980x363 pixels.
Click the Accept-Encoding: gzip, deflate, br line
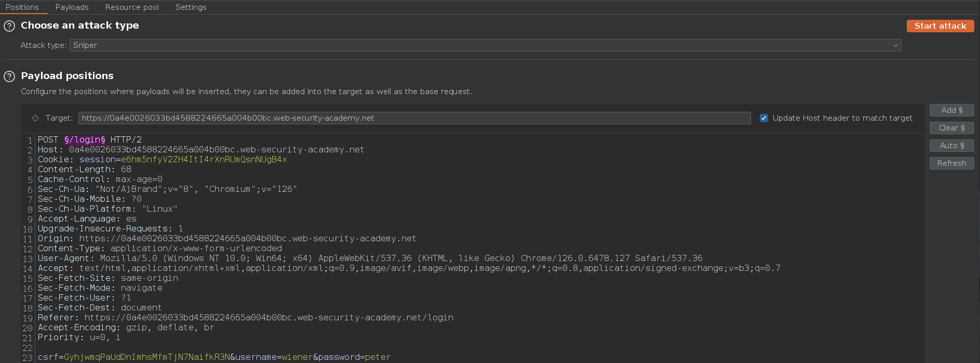(126, 328)
